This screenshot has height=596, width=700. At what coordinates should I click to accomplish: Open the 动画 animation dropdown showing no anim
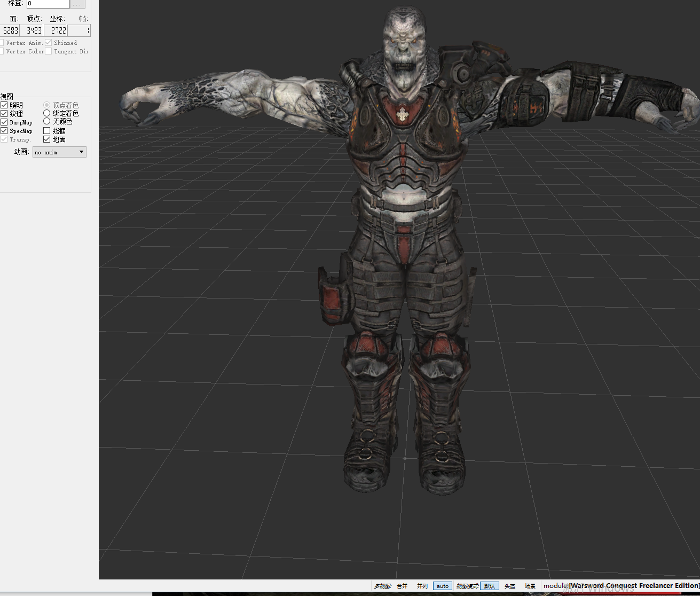pyautogui.click(x=59, y=152)
